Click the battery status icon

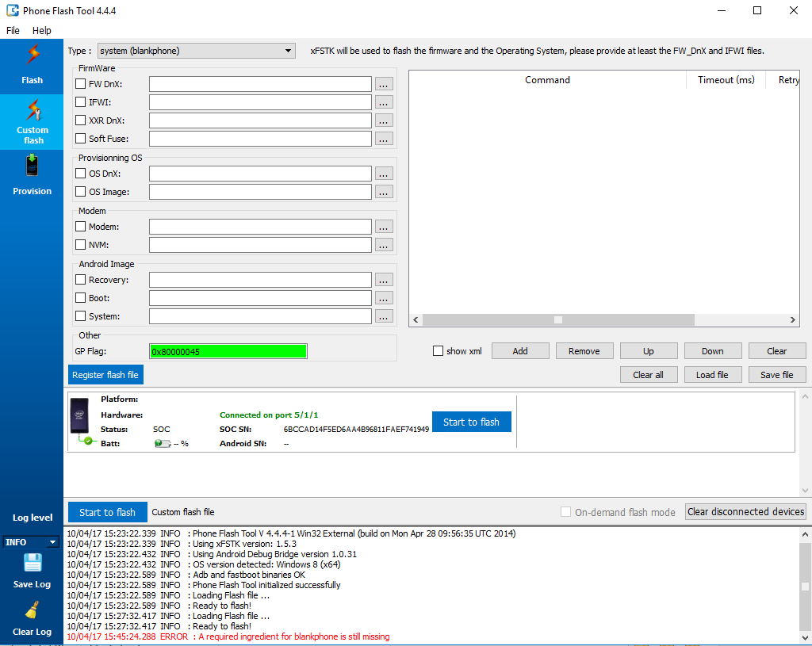coord(162,444)
